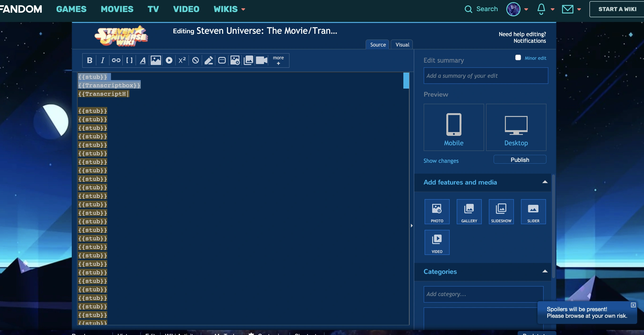Add a Gallery from features panel
Screen dimensions: 644x335
point(469,212)
